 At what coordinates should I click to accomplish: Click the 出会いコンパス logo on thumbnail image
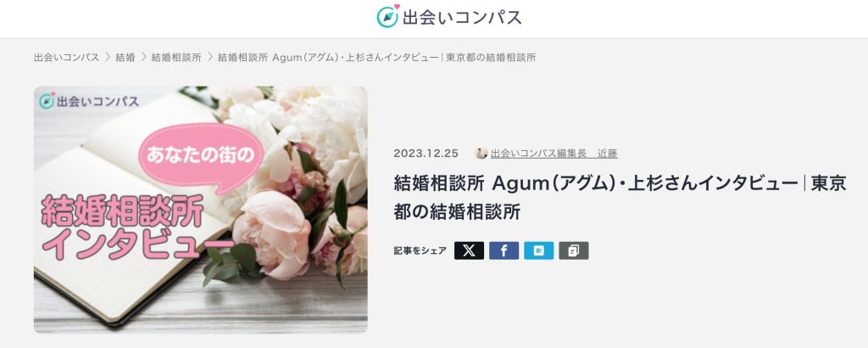coord(89,101)
